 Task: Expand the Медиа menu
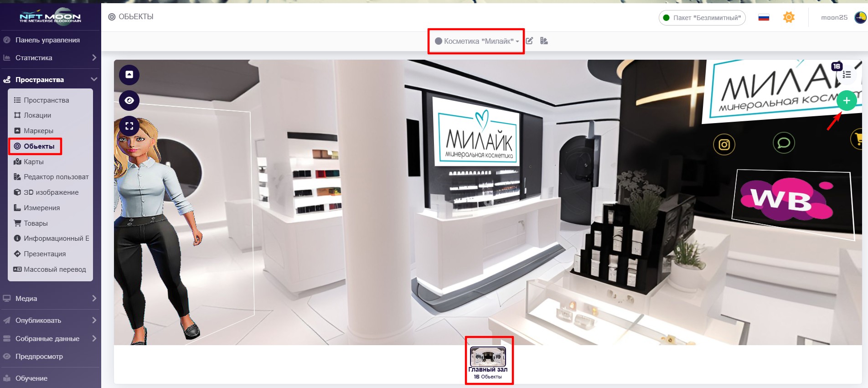[50, 299]
